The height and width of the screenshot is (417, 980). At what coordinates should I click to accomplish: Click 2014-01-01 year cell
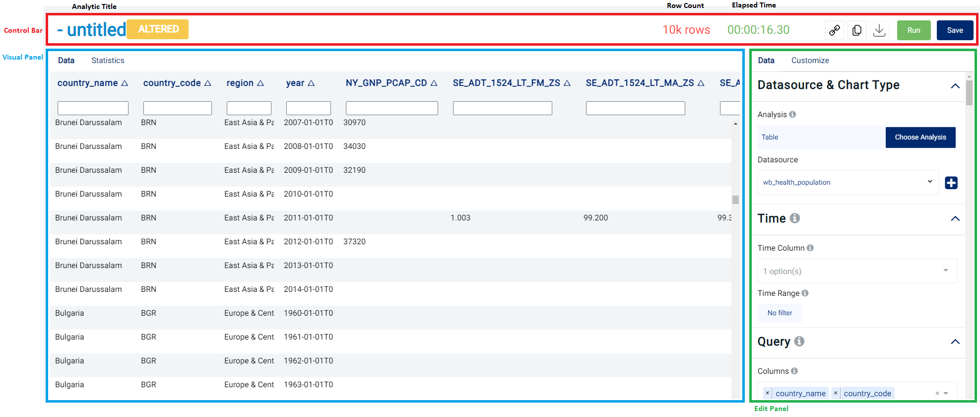pos(308,289)
